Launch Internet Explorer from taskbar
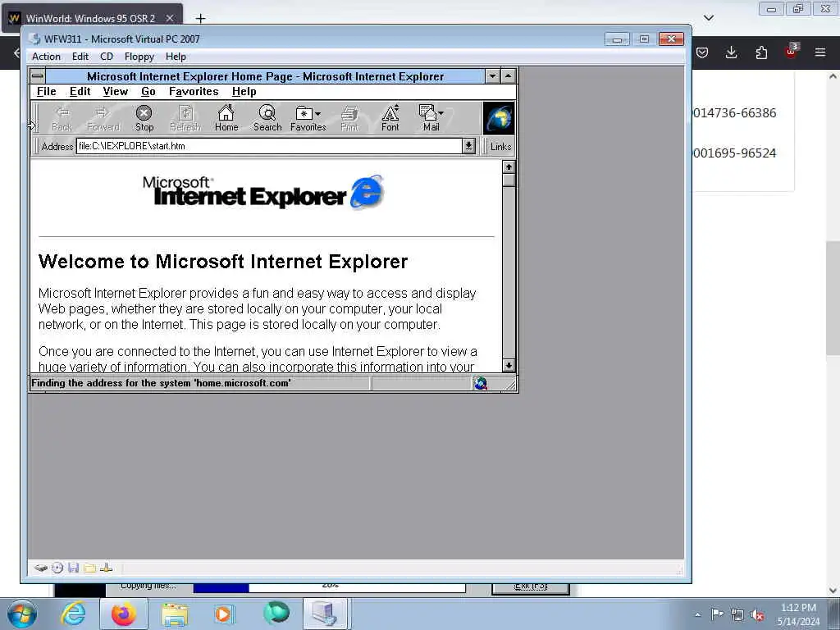Viewport: 840px width, 630px height. pyautogui.click(x=73, y=614)
